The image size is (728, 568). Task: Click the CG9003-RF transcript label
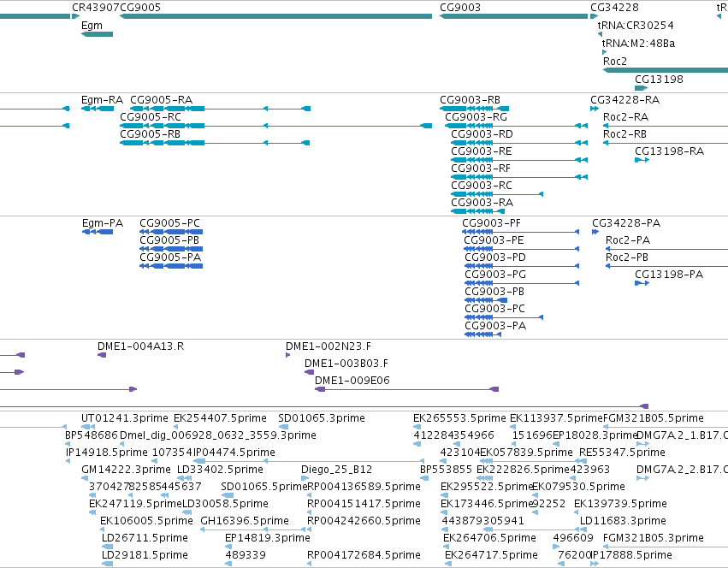(481, 169)
